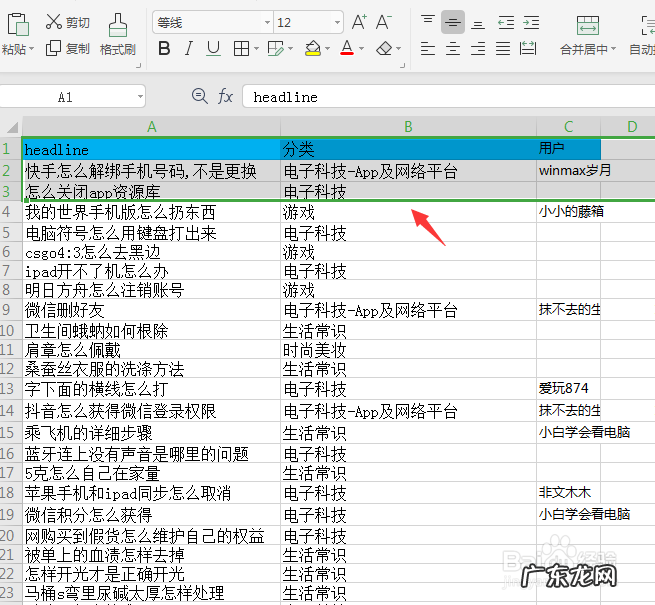Select column A header

point(152,127)
